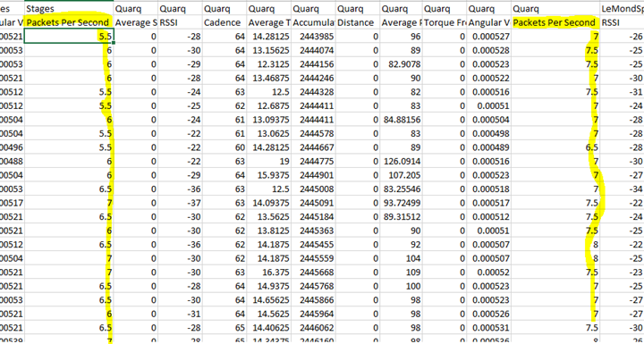Select the cell showing 13.0625
Image resolution: width=644 pixels, height=344 pixels.
click(x=268, y=133)
